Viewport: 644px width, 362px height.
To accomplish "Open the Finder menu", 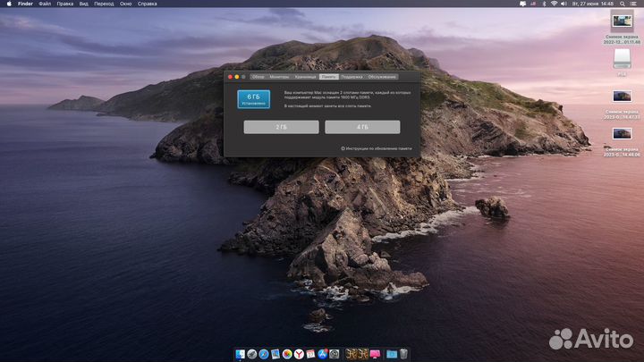I will tap(25, 4).
